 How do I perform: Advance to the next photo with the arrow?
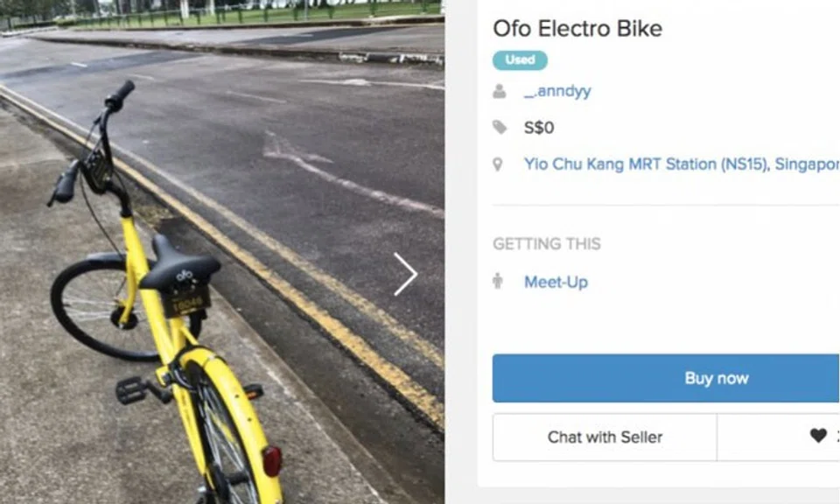coord(404,274)
